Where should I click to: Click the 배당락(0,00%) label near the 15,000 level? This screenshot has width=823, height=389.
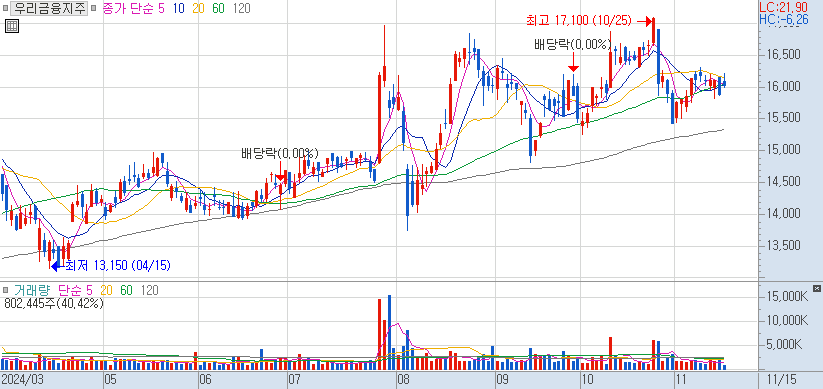(x=280, y=154)
